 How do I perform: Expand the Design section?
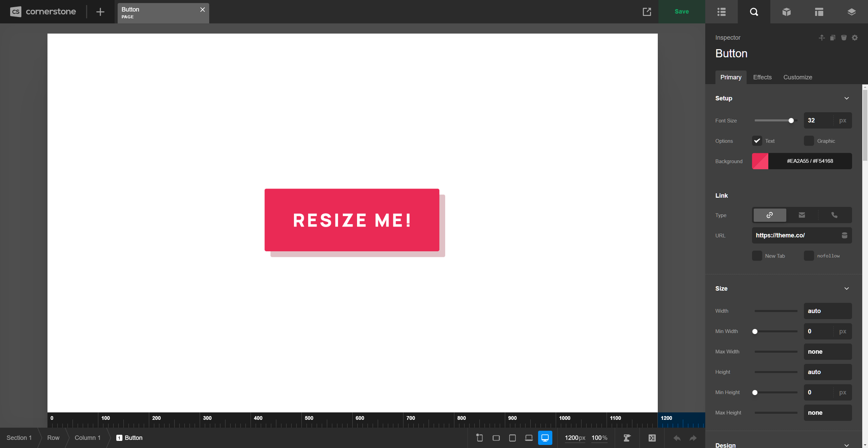[x=846, y=445]
